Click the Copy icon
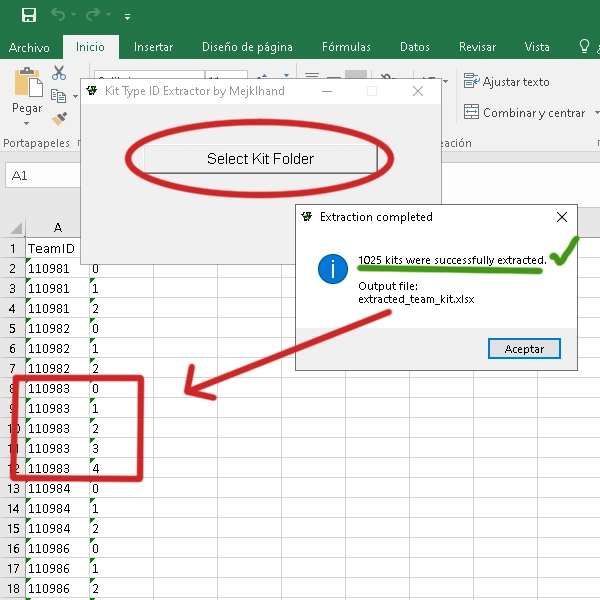 (x=59, y=96)
